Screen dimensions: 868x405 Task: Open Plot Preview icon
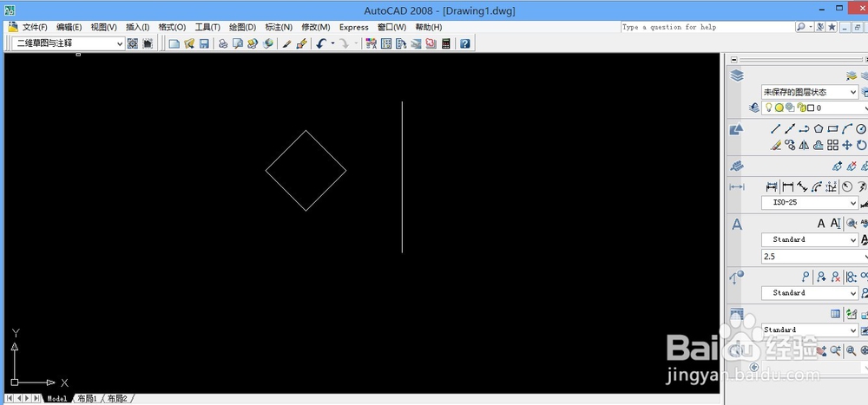click(238, 43)
